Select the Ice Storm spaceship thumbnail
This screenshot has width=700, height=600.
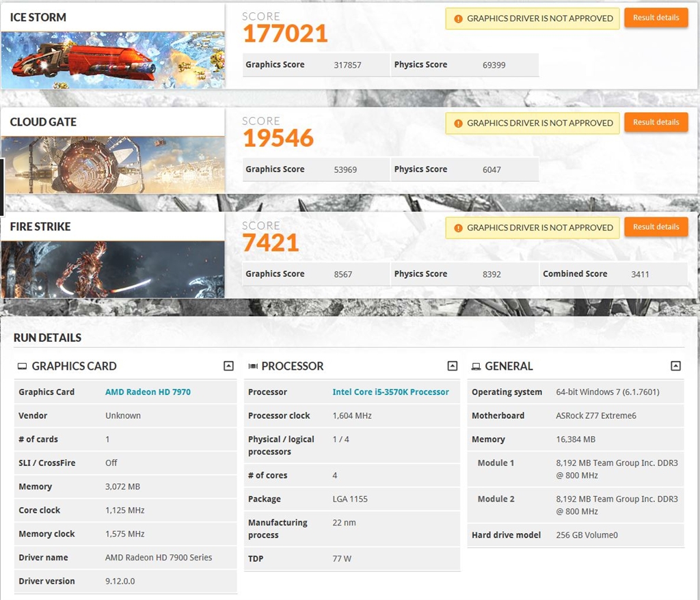(113, 60)
